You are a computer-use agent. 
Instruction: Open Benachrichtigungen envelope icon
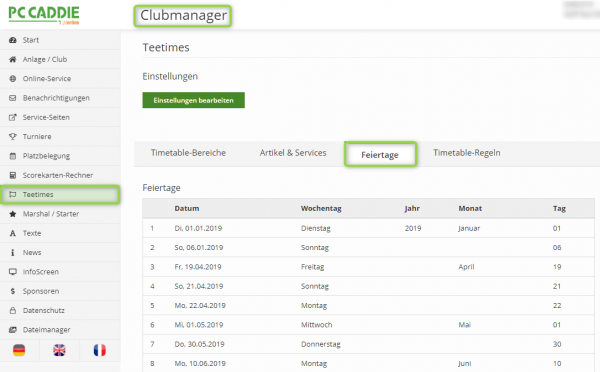pyautogui.click(x=13, y=98)
